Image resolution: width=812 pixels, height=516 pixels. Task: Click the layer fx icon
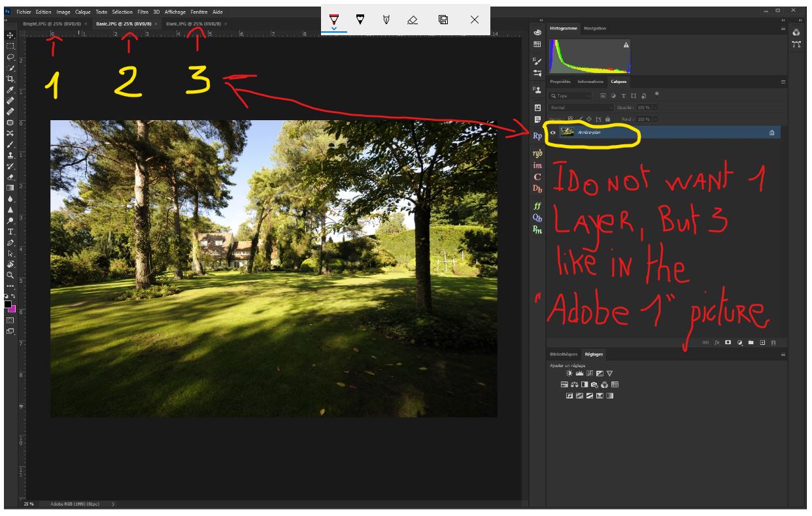tap(717, 342)
